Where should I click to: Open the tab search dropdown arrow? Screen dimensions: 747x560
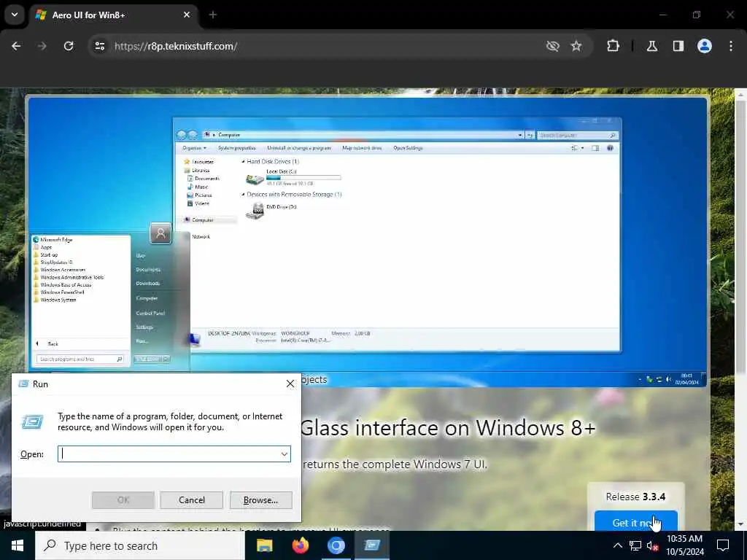pos(15,15)
